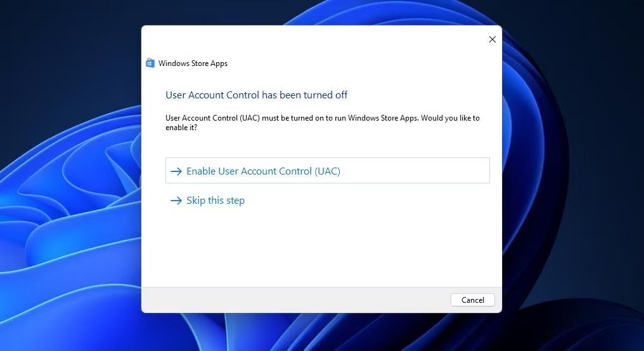Cancel the troubleshooter dialog

coord(472,300)
